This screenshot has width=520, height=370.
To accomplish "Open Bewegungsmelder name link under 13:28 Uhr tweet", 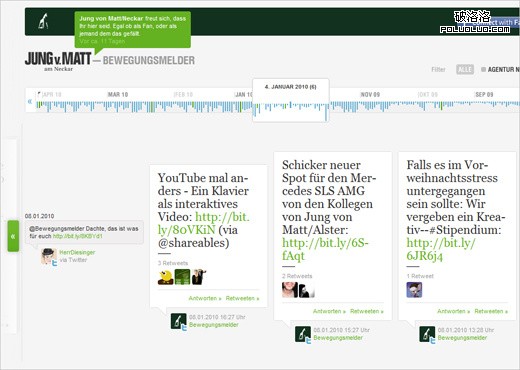I will (462, 338).
